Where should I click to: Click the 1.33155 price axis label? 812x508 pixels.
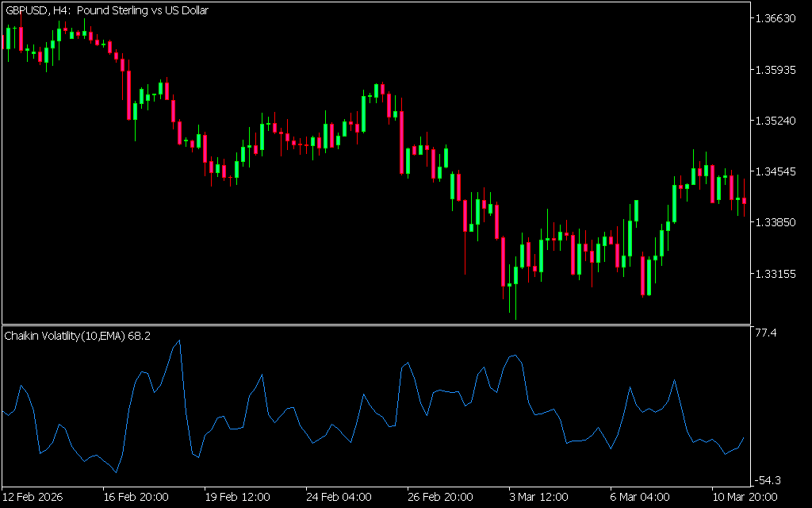tap(777, 274)
